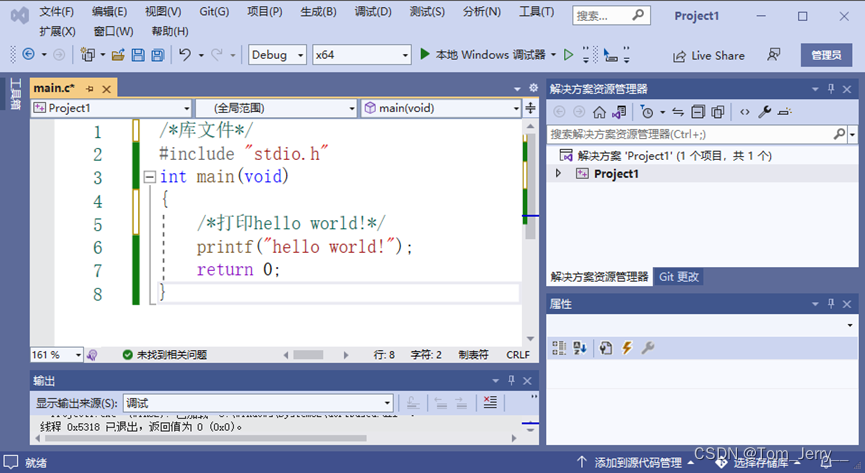Open the x64 platform dropdown
This screenshot has height=473, width=865.
point(361,55)
